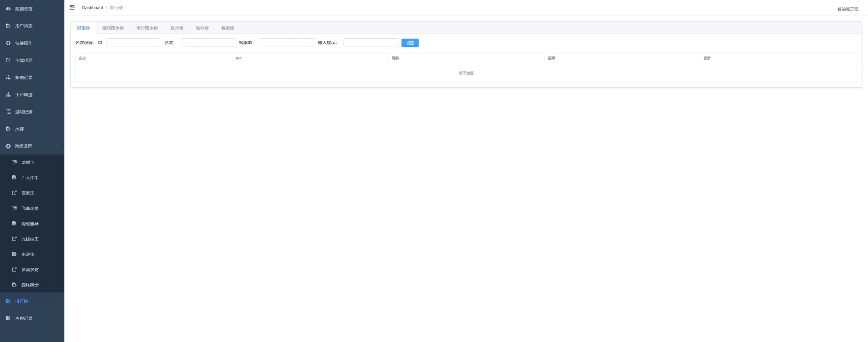The image size is (868, 342).
Task: Collapse the 游戏设置 submenu arrow
Action: [x=56, y=146]
